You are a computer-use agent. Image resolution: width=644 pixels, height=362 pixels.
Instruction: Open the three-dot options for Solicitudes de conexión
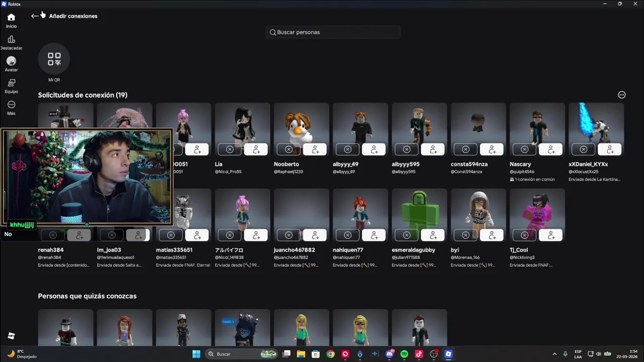pos(622,95)
